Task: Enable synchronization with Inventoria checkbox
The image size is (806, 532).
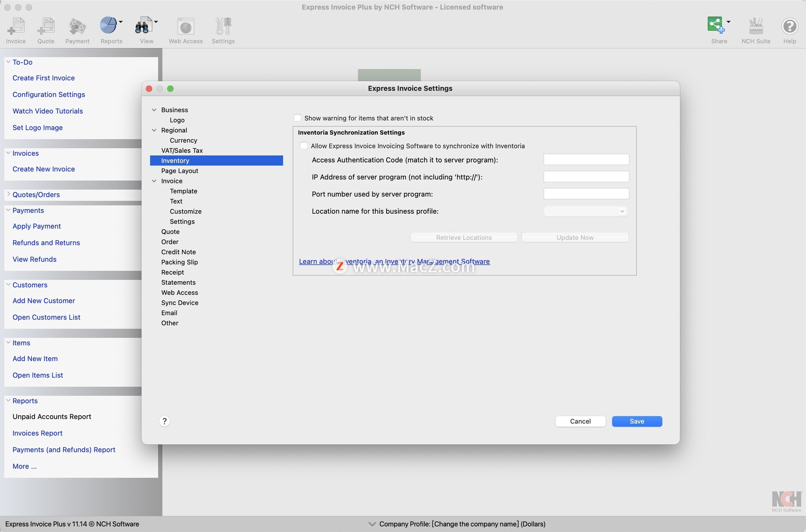Action: [304, 146]
